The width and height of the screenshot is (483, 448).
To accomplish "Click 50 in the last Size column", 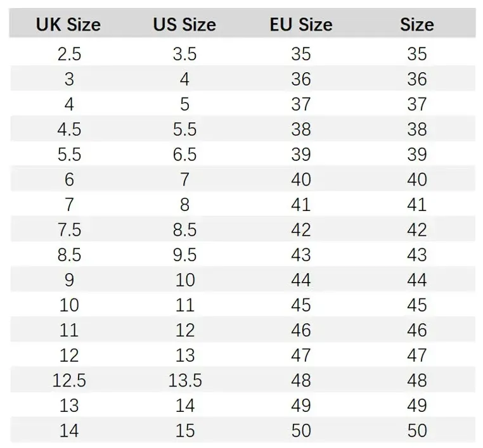I will [x=417, y=431].
